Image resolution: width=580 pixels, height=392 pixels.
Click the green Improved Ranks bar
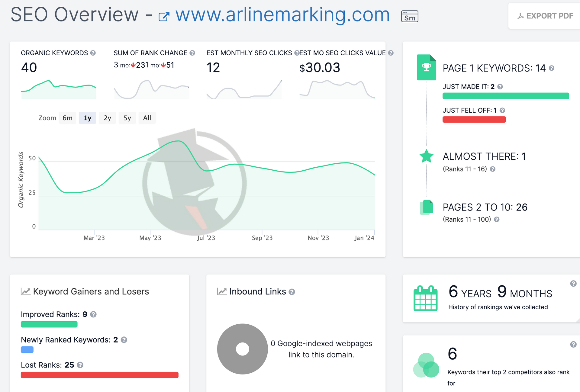pyautogui.click(x=49, y=324)
